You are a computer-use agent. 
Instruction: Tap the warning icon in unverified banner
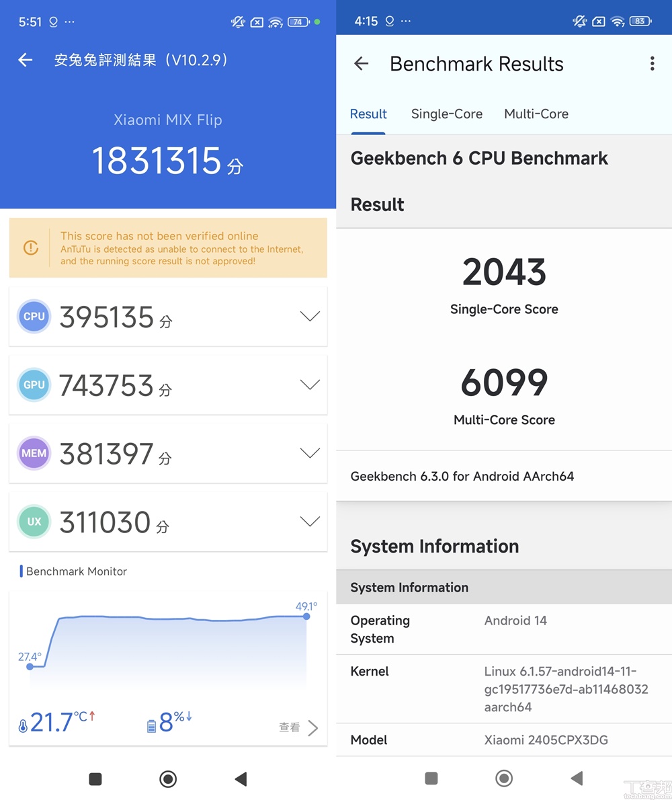tap(31, 248)
